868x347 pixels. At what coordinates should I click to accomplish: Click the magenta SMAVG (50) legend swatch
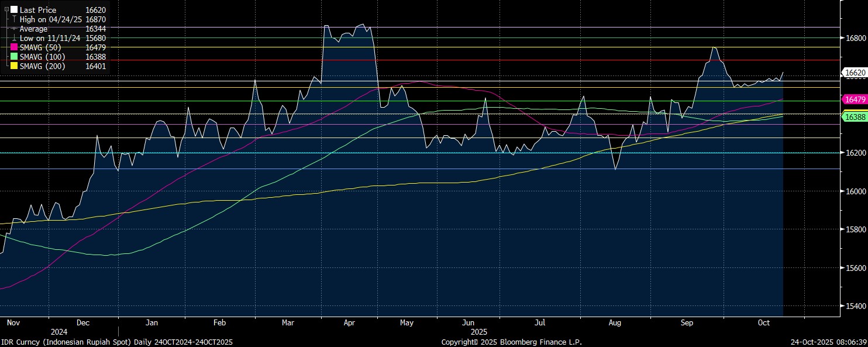[x=14, y=47]
